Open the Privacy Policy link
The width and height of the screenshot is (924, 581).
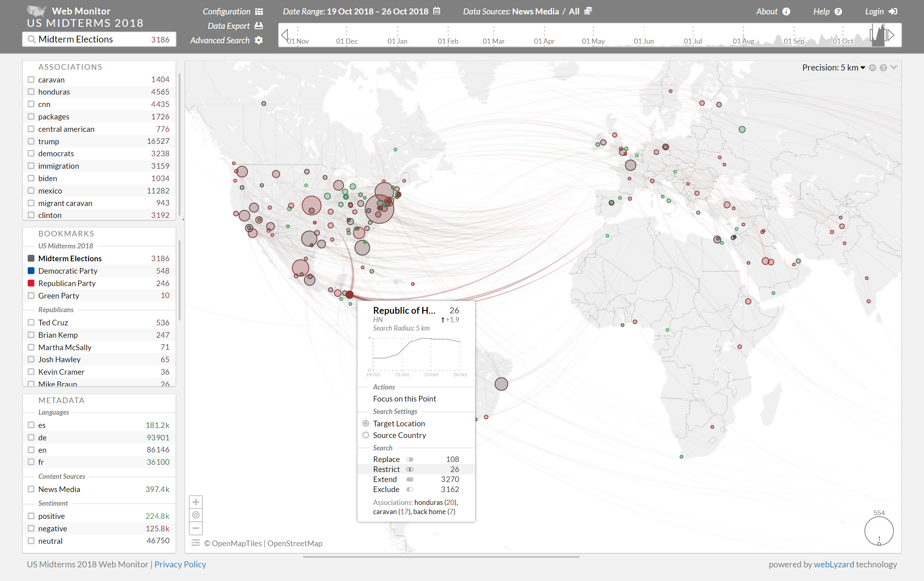point(180,564)
